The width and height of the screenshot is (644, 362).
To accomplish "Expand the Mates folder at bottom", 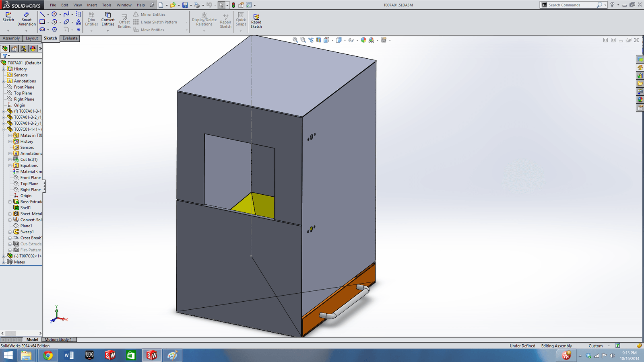I will coord(4,262).
